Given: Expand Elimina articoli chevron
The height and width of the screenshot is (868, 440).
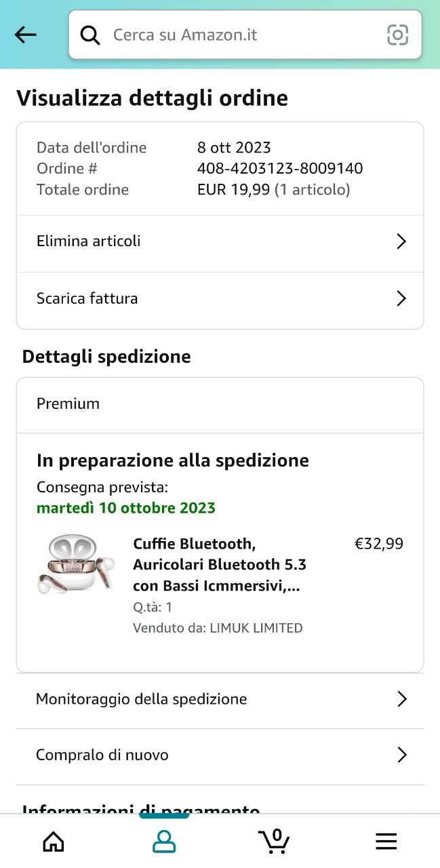Looking at the screenshot, I should (x=401, y=241).
